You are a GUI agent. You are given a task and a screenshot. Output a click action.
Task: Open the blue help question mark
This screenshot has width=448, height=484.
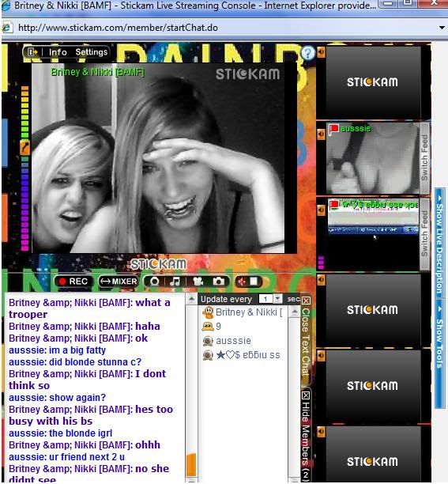(307, 53)
